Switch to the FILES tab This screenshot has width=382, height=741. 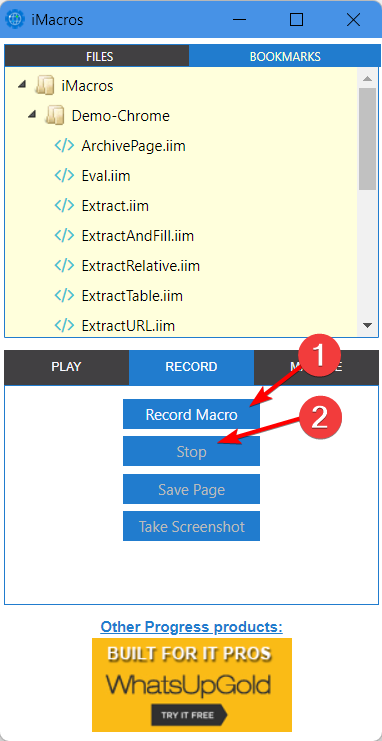97,56
